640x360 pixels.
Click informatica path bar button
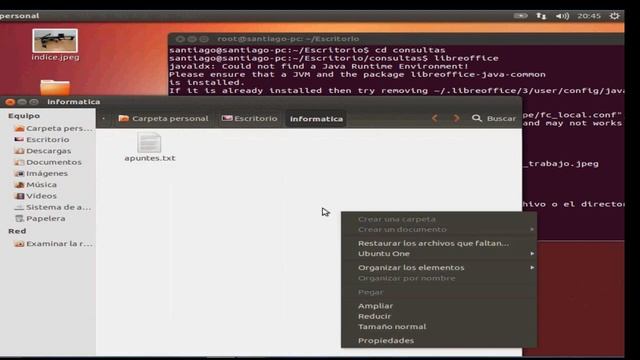pos(316,119)
